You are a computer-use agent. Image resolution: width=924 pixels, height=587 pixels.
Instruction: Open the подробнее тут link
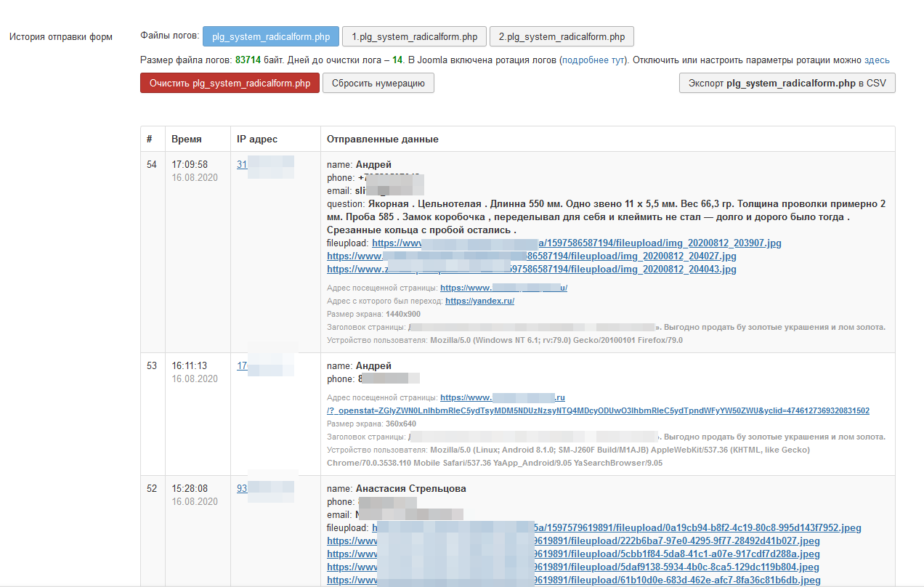[593, 60]
